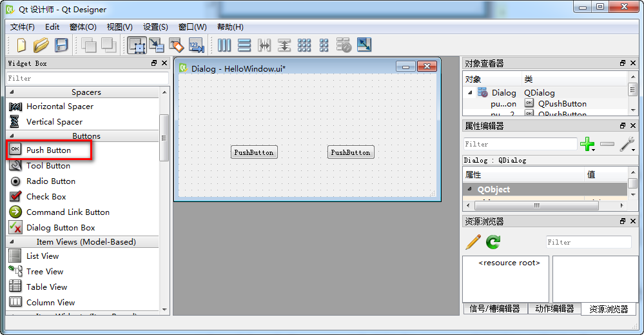Click the green Reload resources icon
644x335 pixels.
(493, 242)
